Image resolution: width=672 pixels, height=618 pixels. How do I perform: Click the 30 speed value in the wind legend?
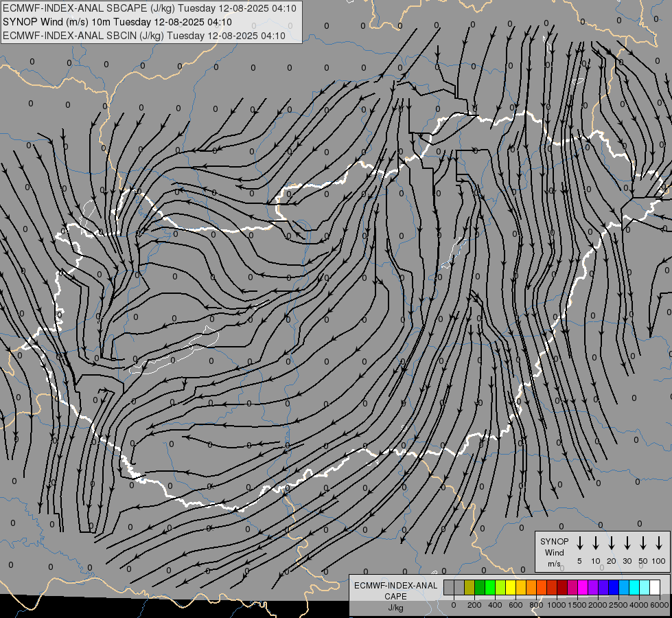627,561
